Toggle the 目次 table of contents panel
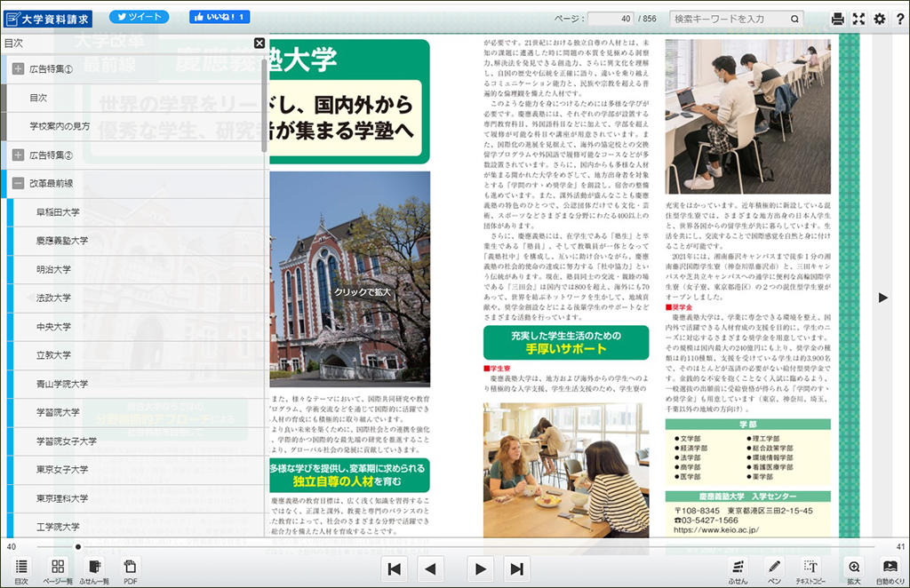The image size is (910, 588). pyautogui.click(x=20, y=569)
